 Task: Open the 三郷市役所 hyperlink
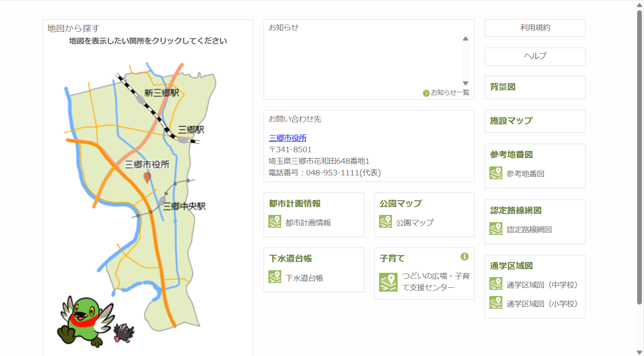coord(288,138)
